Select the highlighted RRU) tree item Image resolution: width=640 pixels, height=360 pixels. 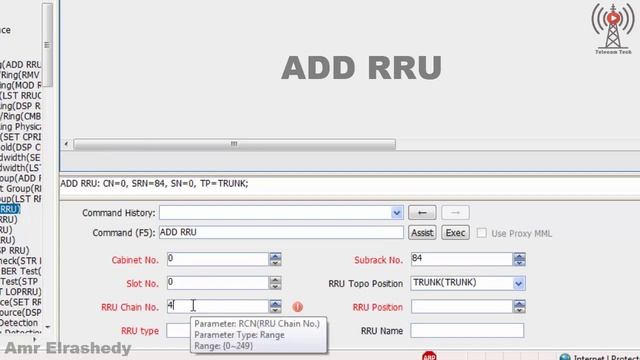click(10, 209)
